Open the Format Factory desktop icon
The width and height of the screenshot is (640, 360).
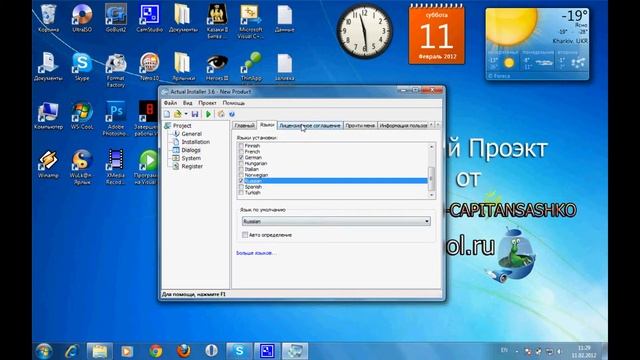(116, 70)
